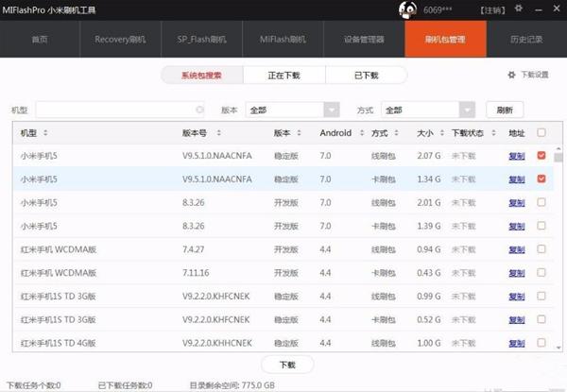
Task: Open the Recovery刷机 tab
Action: [120, 39]
